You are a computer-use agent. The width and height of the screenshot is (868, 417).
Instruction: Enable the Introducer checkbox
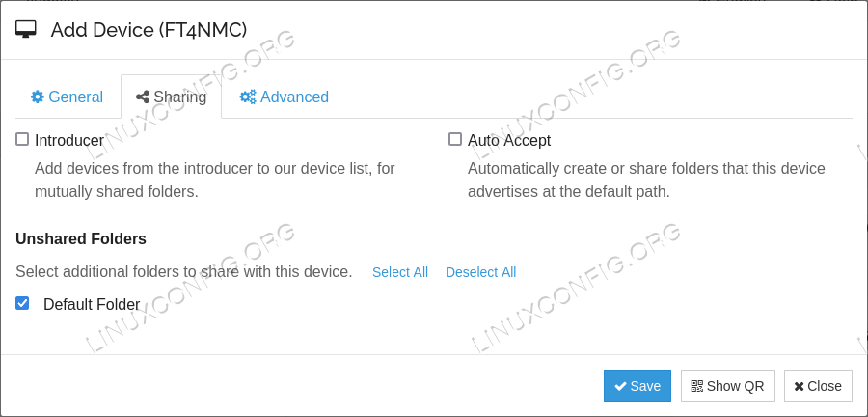tap(22, 139)
